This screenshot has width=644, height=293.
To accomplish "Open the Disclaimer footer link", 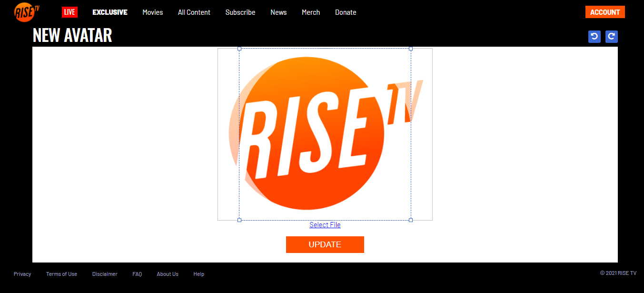I will (x=105, y=274).
